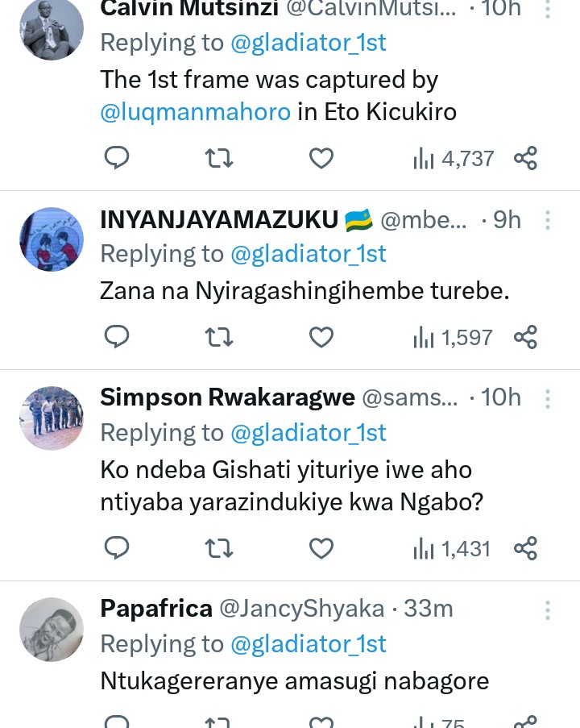Image resolution: width=580 pixels, height=728 pixels.
Task: Like Calvin Mutsinzi's tweet about Eto Kicukiro
Action: coord(321,158)
